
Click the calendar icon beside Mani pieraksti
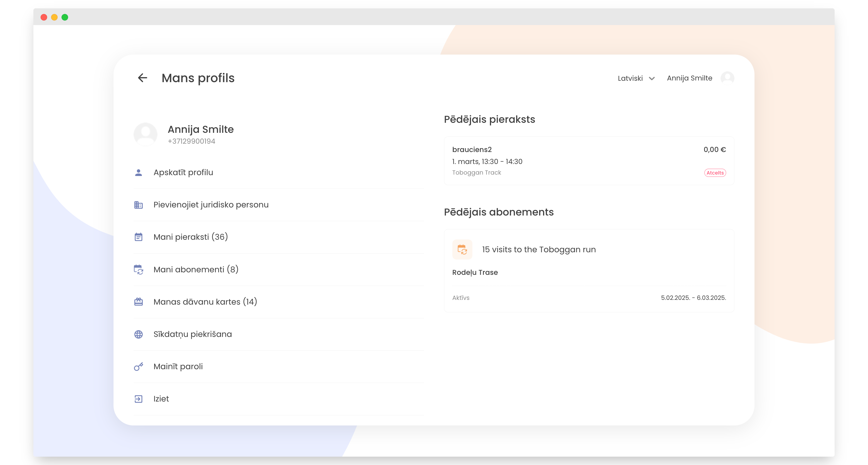[x=139, y=237]
